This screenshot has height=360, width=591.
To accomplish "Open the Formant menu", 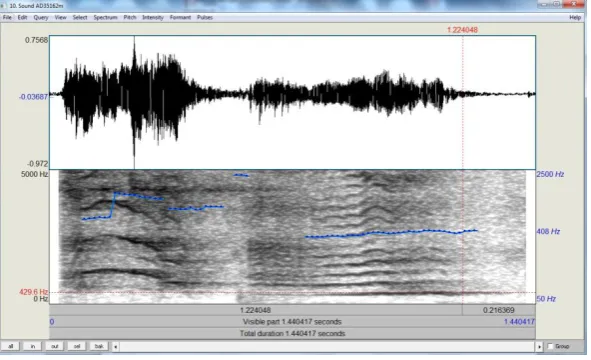I will [180, 17].
